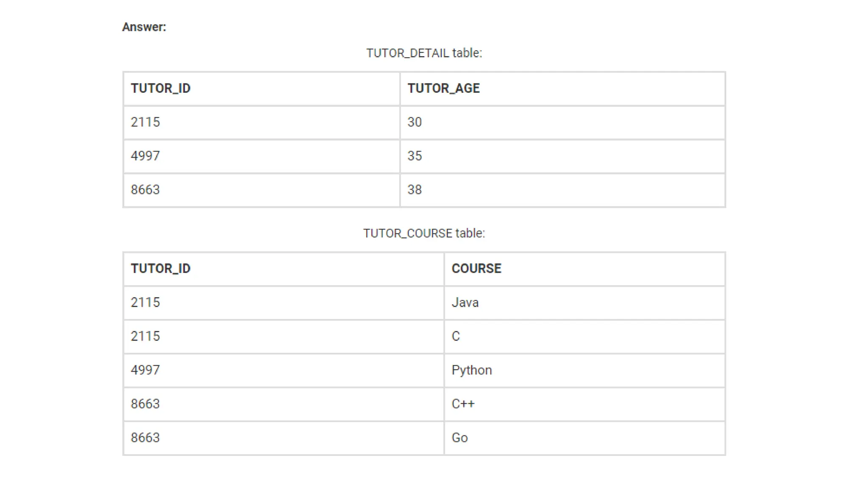Select tutor ID in the Go row
Screen dimensions: 868x488
(145, 438)
